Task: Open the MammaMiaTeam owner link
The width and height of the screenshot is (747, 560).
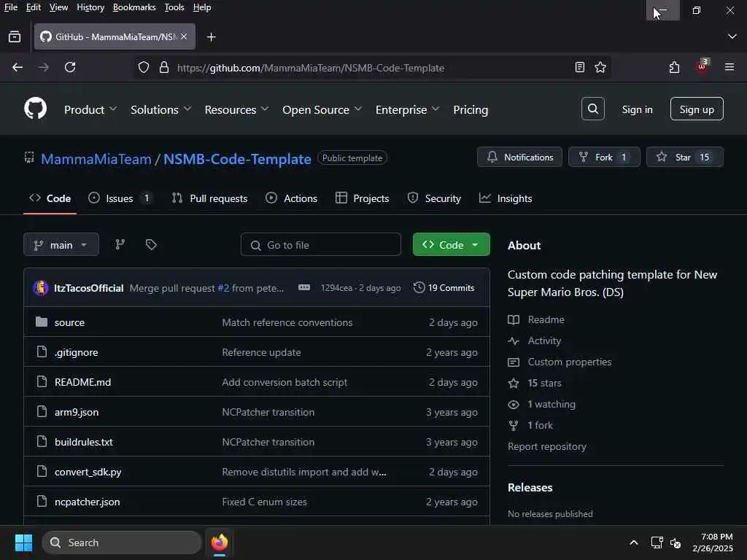Action: tap(96, 159)
